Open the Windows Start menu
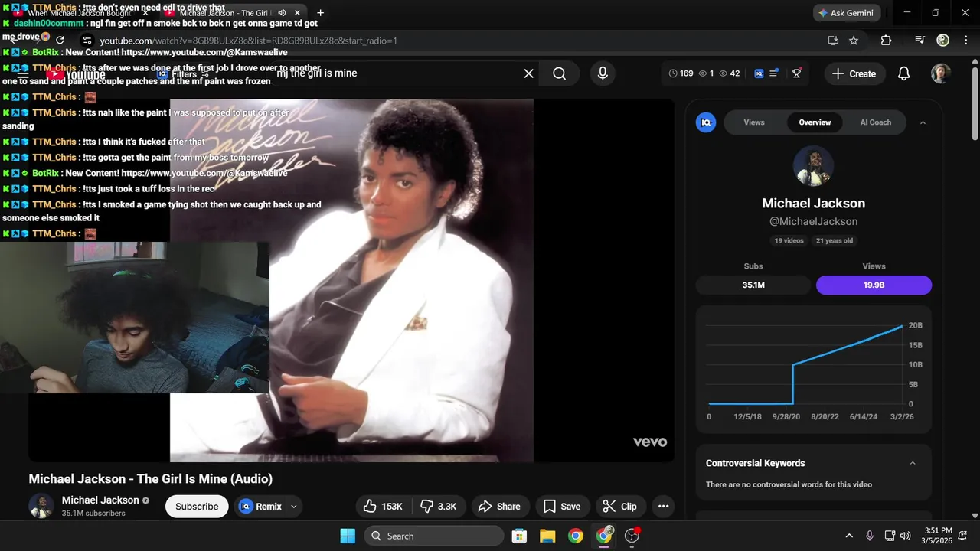This screenshot has width=980, height=551. 347,536
